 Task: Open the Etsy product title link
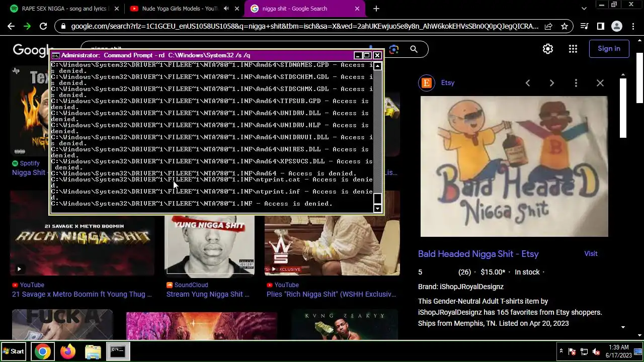[478, 254]
